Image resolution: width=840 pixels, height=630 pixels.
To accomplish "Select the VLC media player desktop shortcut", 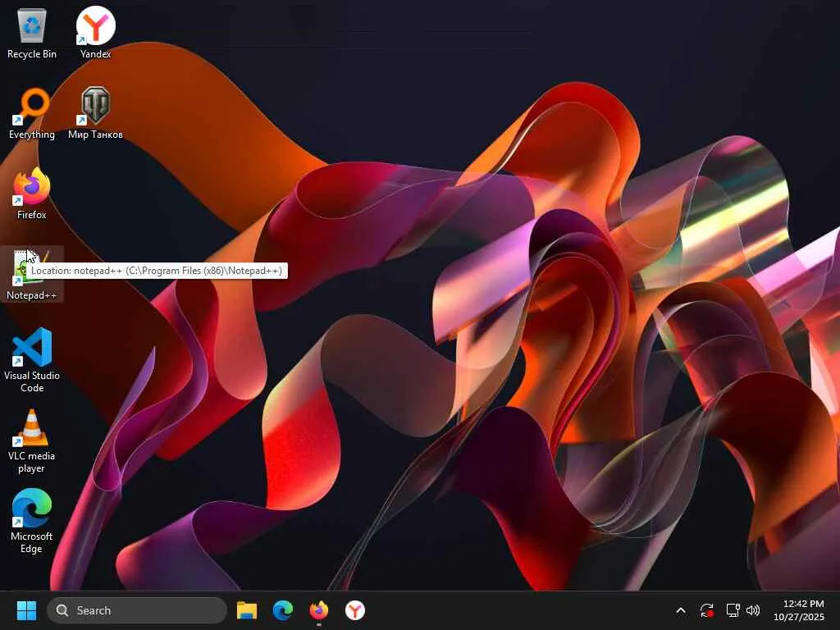I will point(32,441).
